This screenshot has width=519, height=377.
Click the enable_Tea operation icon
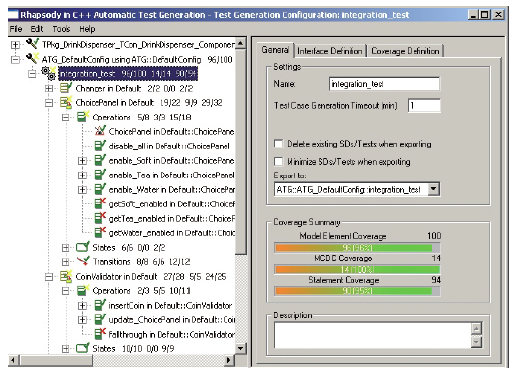(100, 175)
